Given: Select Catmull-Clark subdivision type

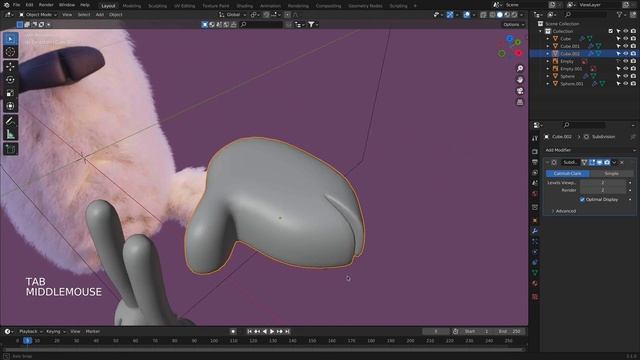Looking at the screenshot, I should tap(567, 173).
